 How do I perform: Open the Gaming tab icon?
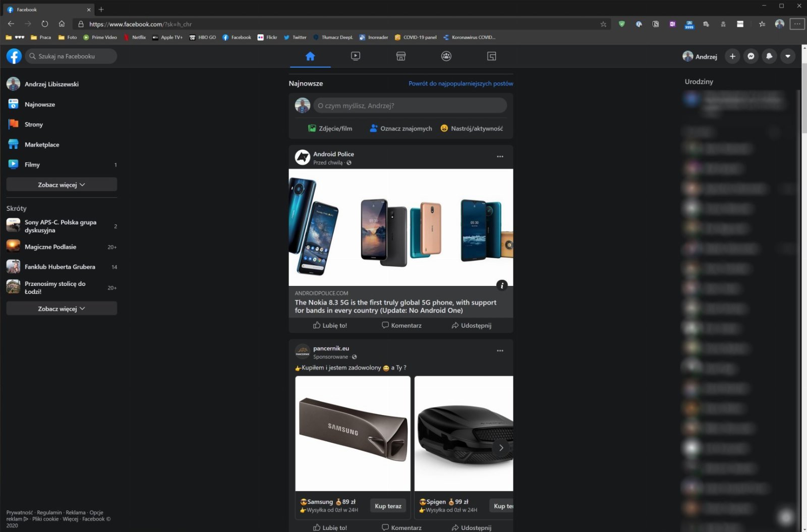(x=492, y=56)
